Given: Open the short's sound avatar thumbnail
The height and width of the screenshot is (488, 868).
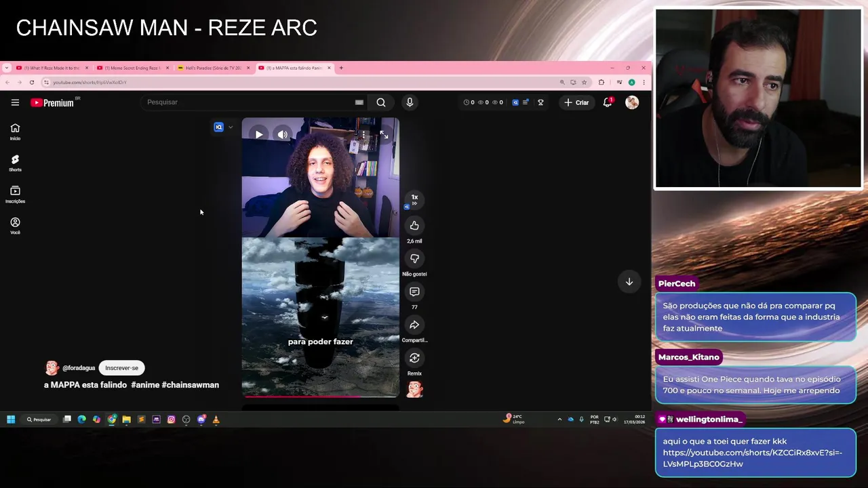Looking at the screenshot, I should (x=414, y=389).
